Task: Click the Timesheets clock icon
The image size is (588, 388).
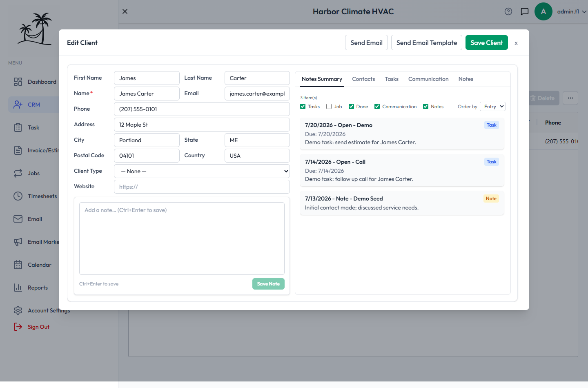Action: pyautogui.click(x=18, y=196)
